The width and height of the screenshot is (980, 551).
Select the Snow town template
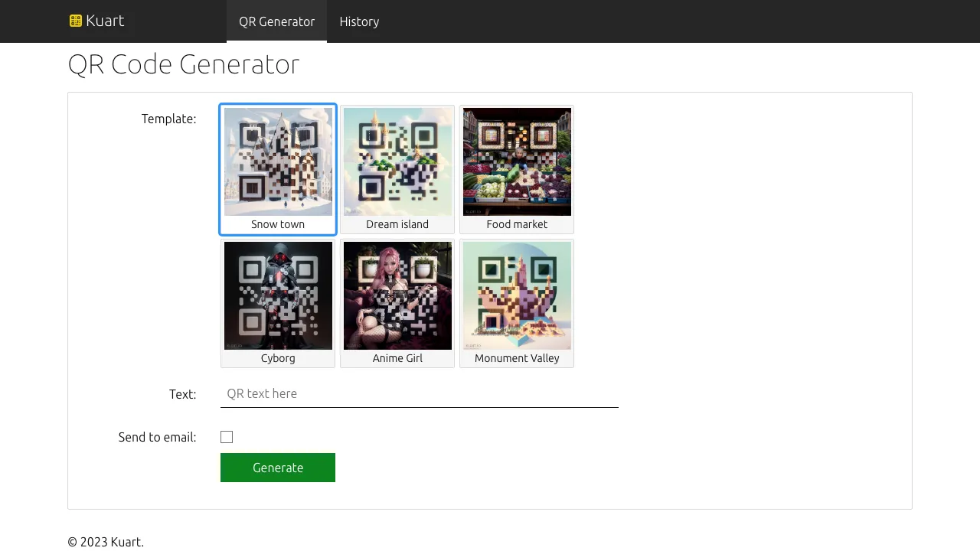(x=278, y=169)
